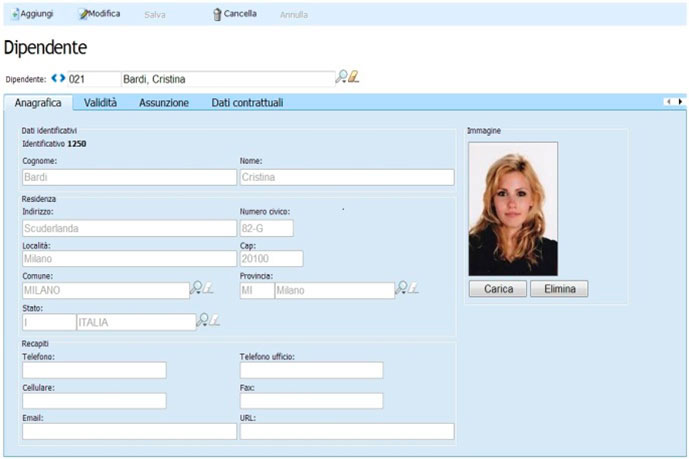
Task: Click the Comune field MILANO
Action: (x=106, y=291)
